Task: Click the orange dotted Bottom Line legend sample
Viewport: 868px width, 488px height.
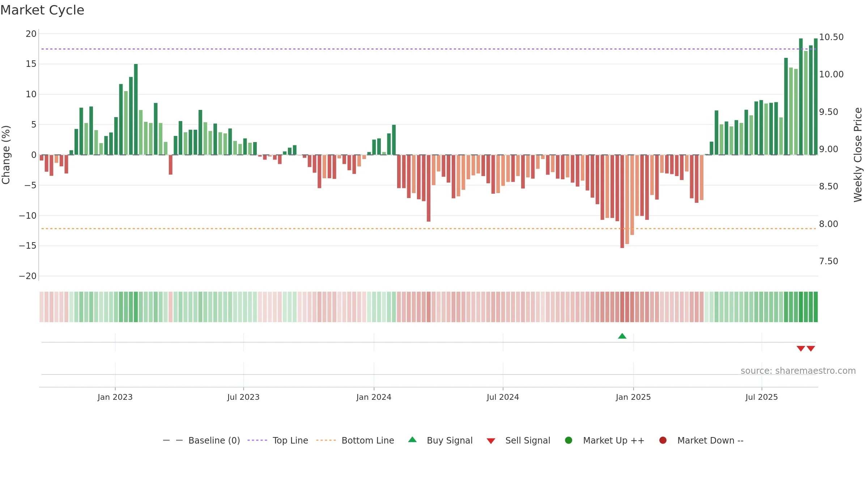Action: (x=326, y=440)
